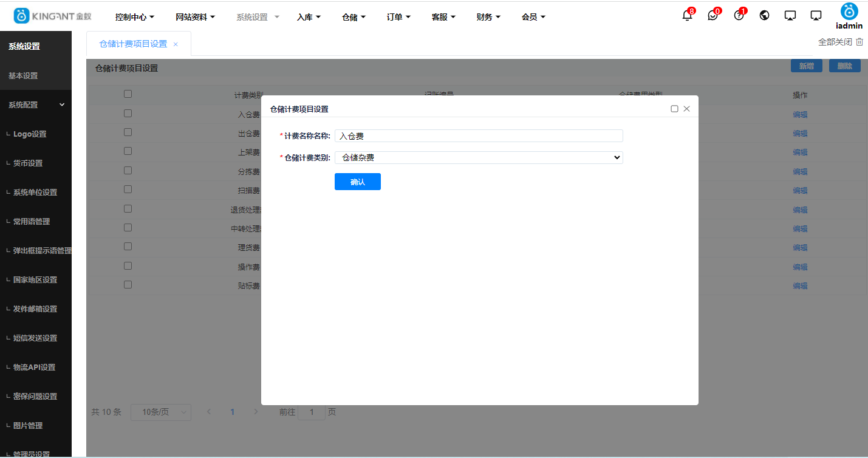Viewport: 868px width, 458px height.
Task: Open the notifications bell with 8 alerts
Action: pos(686,16)
